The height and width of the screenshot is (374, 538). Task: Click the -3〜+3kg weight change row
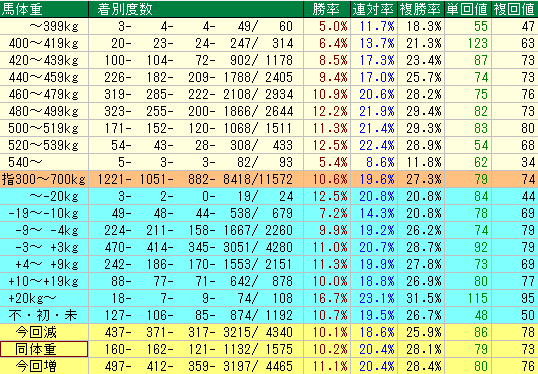269,247
